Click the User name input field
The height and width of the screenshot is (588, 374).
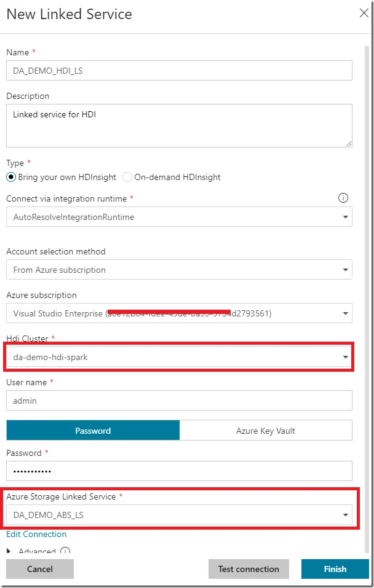(x=179, y=401)
